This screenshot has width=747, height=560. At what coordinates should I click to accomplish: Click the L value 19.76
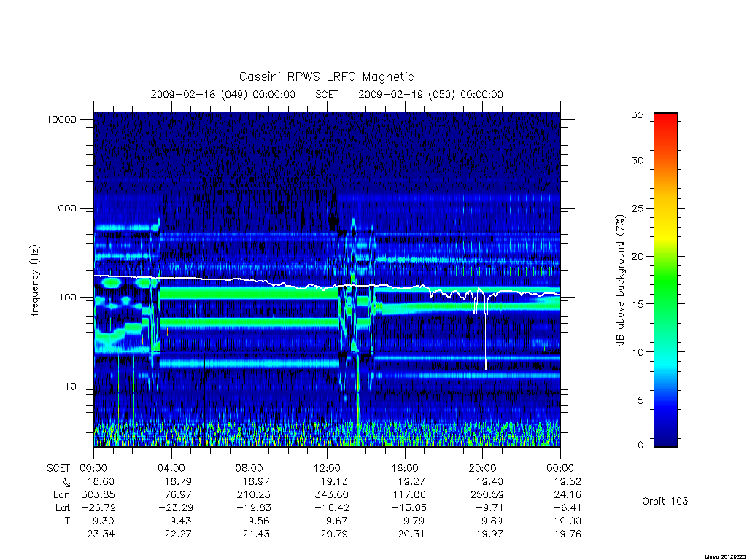(568, 534)
